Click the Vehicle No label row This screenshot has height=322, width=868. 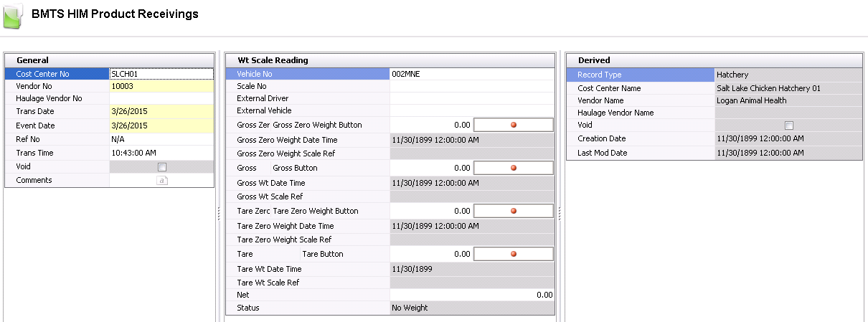[308, 74]
